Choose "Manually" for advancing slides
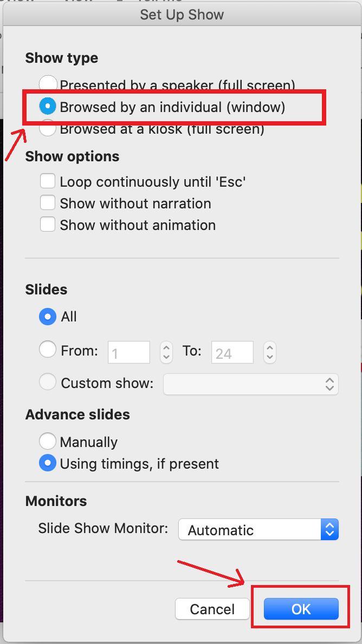 [x=48, y=441]
